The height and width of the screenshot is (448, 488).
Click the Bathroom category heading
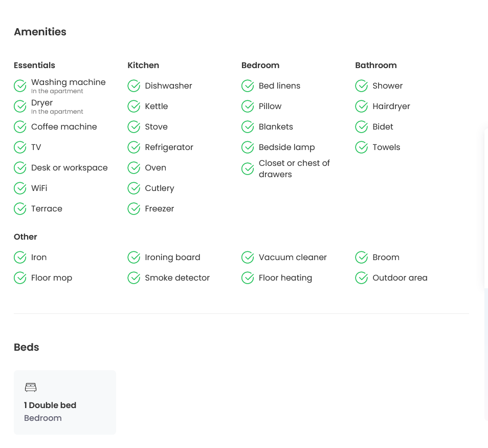[376, 66]
